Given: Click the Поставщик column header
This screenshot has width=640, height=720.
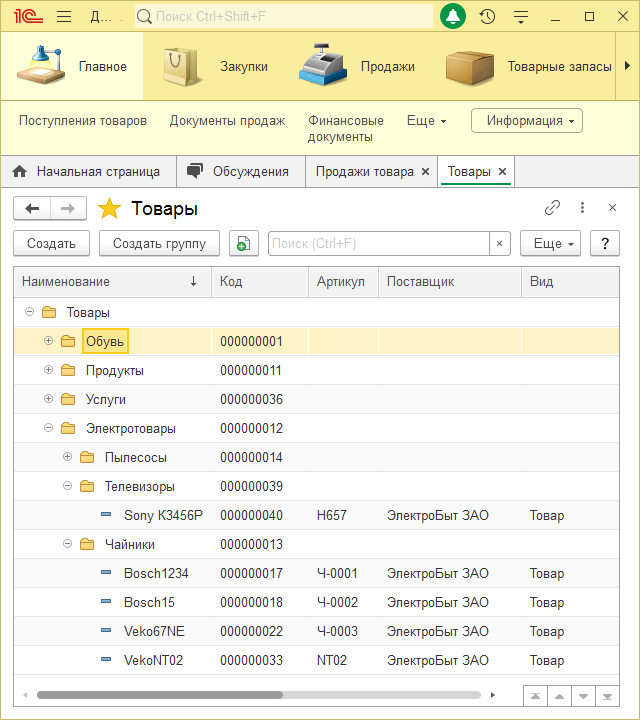Looking at the screenshot, I should 450,281.
